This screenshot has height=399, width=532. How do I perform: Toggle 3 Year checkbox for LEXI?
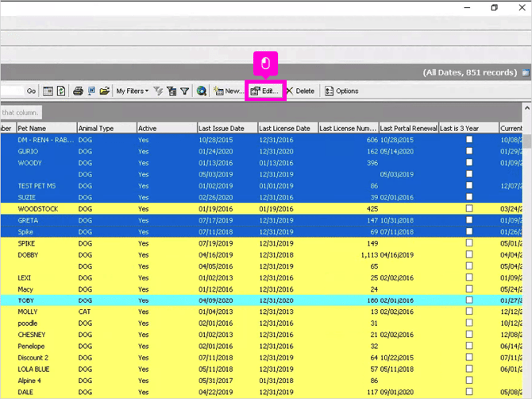click(469, 277)
